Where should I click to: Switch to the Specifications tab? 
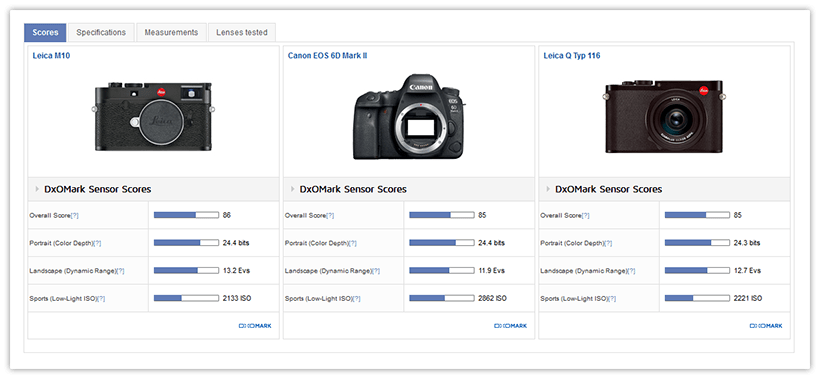(101, 32)
